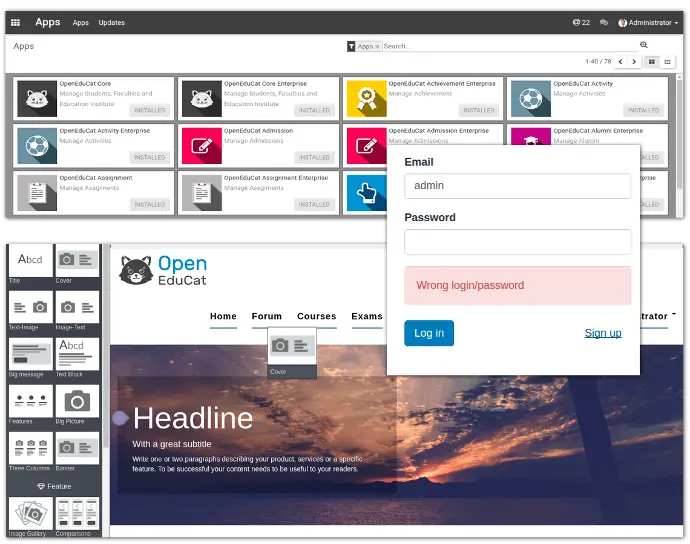The width and height of the screenshot is (690, 544).
Task: Click the Password input field
Action: (x=518, y=242)
